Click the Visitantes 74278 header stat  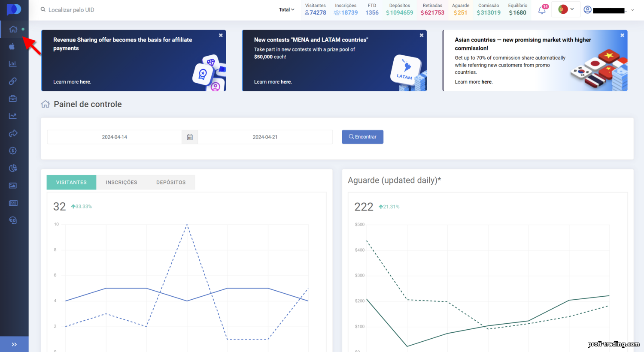pyautogui.click(x=316, y=9)
